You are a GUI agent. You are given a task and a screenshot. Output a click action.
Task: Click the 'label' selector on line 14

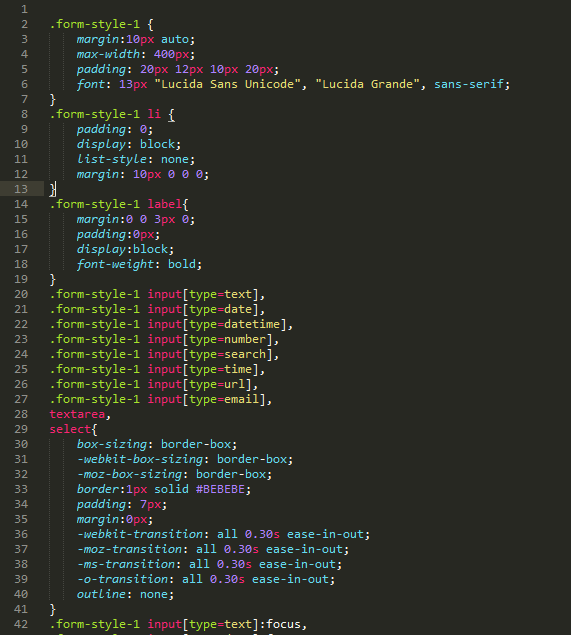click(165, 204)
